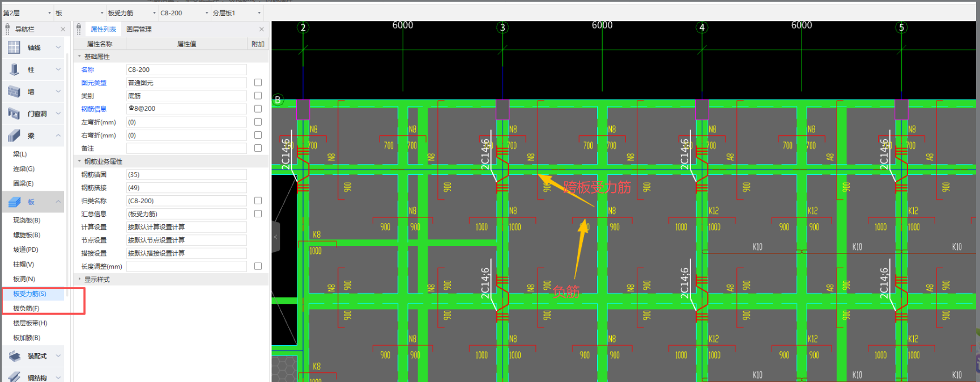The image size is (980, 382).
Task: Click the 墙 wall icon
Action: point(14,92)
